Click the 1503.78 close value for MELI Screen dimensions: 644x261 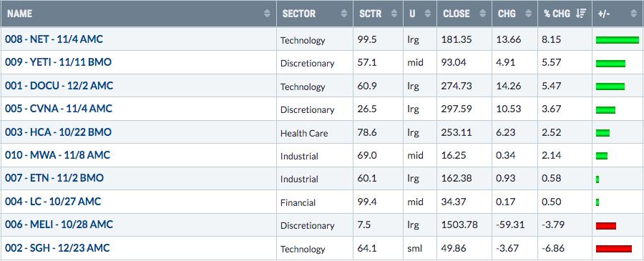[x=459, y=225]
